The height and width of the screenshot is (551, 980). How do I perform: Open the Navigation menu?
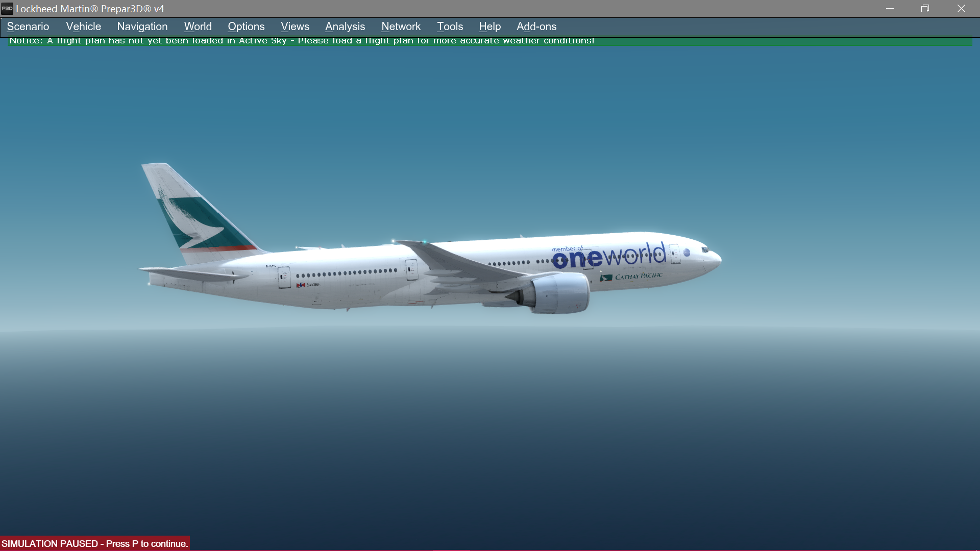(142, 27)
